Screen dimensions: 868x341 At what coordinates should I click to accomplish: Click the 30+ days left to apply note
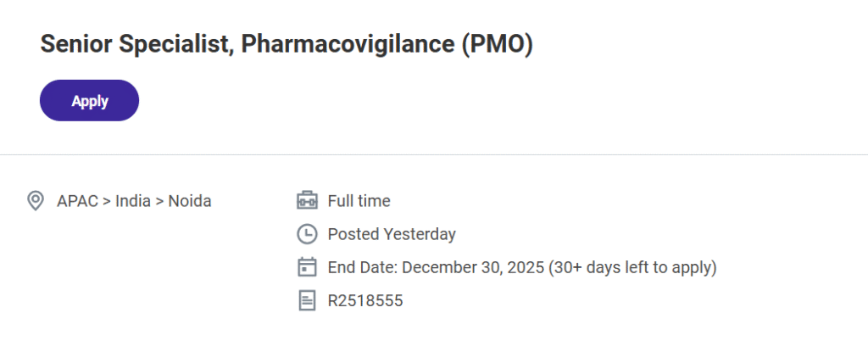632,267
